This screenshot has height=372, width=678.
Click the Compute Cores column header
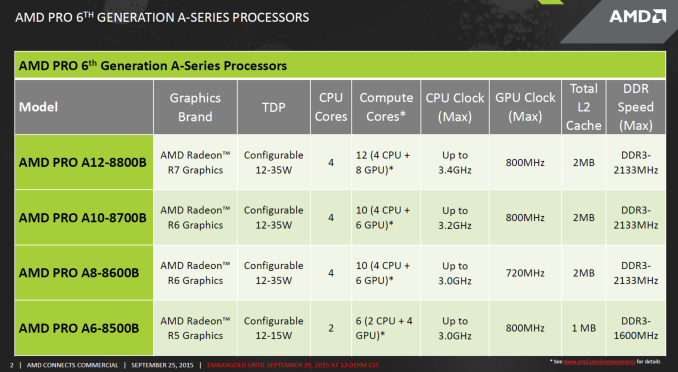[386, 107]
